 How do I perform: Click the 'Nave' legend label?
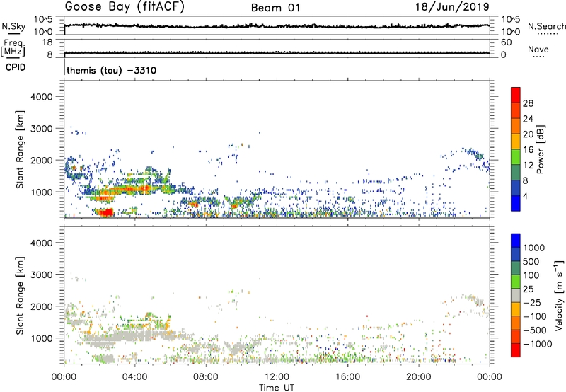pos(538,50)
